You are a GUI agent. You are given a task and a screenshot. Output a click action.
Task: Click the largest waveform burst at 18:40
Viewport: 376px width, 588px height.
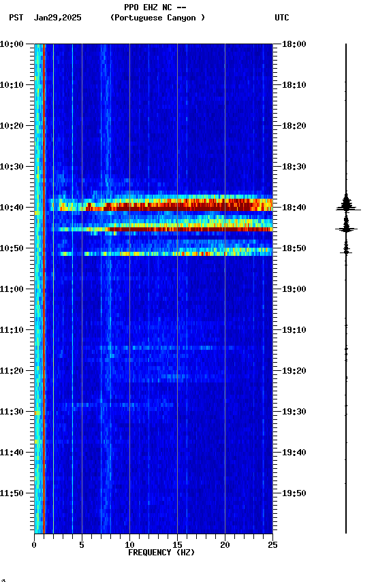pyautogui.click(x=347, y=204)
